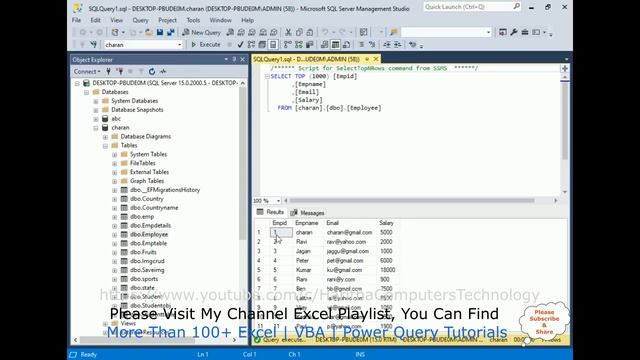
Task: Click the Change Connection icon left of database dropdown
Action: [x=93, y=44]
